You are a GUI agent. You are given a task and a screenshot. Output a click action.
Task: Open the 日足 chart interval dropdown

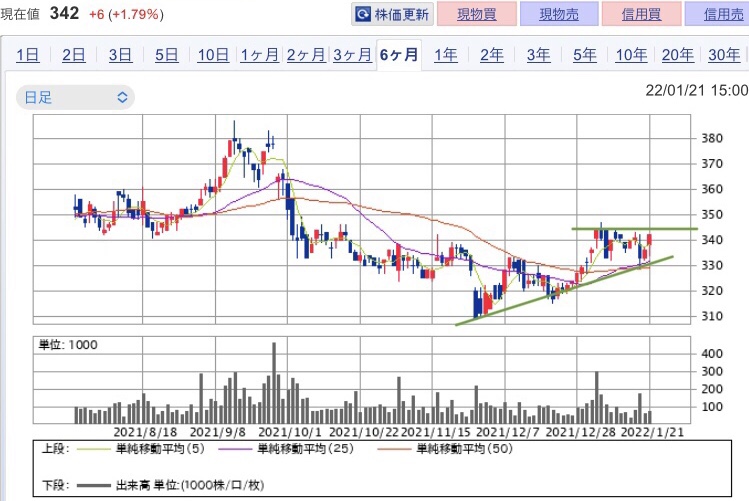74,97
